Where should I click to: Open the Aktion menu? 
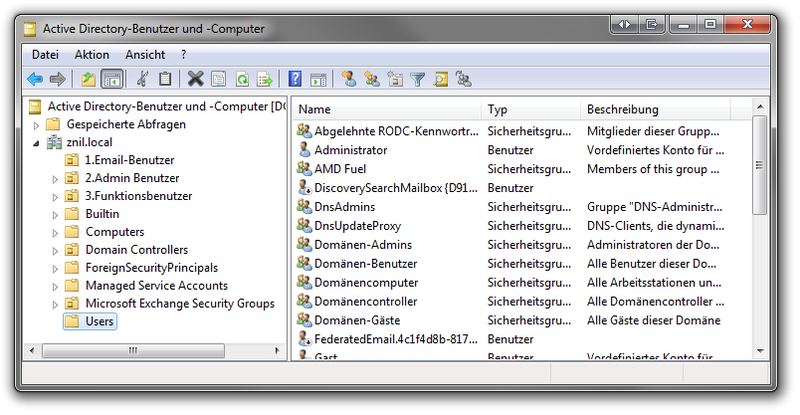[x=92, y=54]
